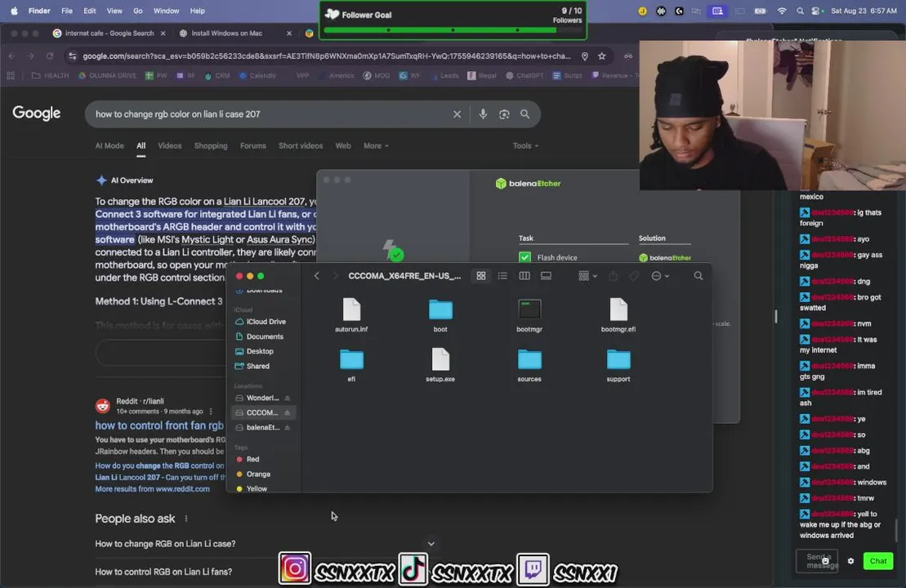Switch Finder to list view
906x588 pixels.
tap(502, 276)
